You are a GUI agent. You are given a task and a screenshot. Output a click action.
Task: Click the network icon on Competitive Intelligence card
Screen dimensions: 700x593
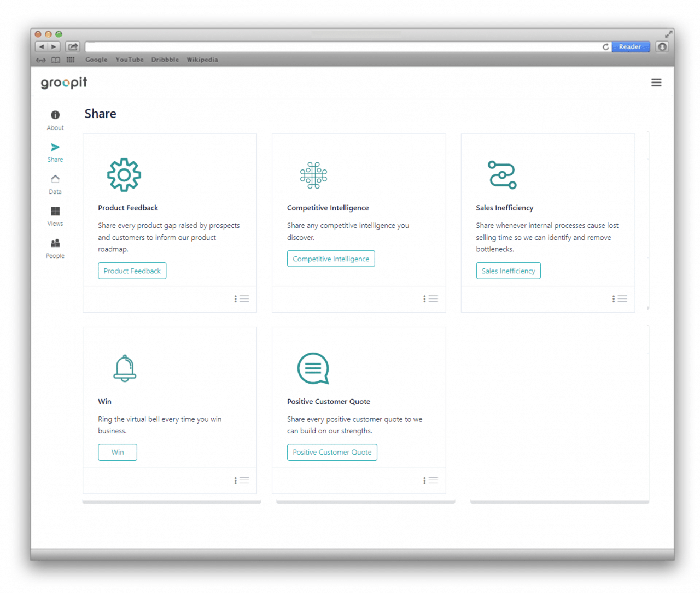313,175
